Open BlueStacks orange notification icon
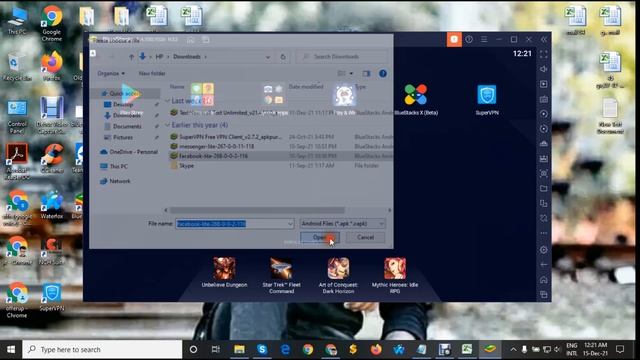 click(454, 40)
